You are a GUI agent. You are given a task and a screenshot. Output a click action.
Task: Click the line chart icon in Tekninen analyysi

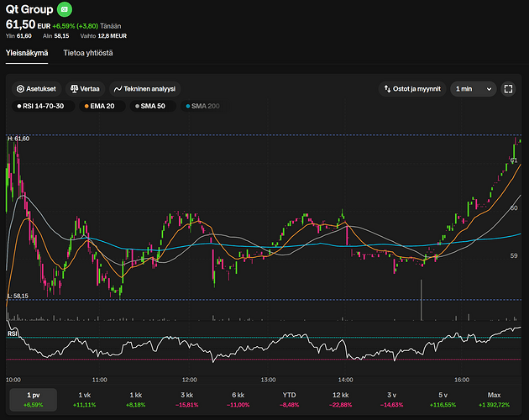pos(118,89)
